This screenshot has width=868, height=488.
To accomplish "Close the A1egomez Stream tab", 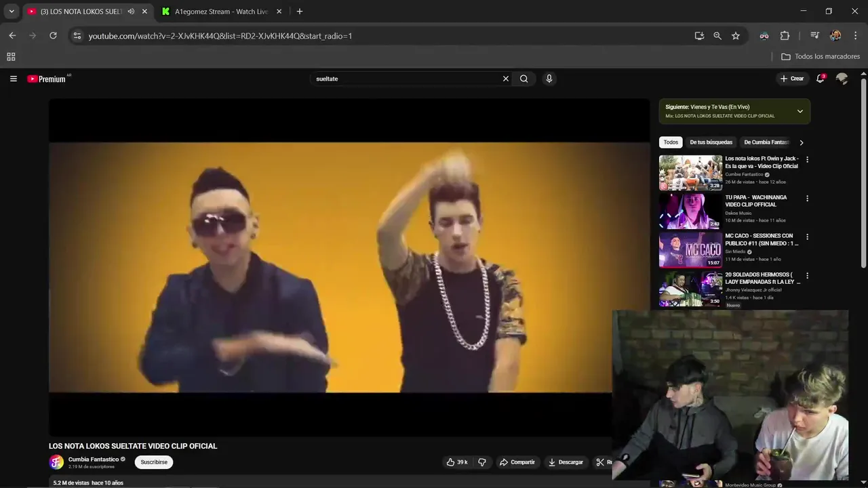I will tap(279, 12).
